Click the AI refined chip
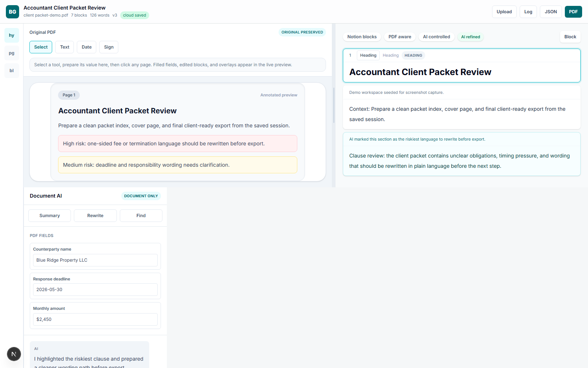 tap(470, 37)
